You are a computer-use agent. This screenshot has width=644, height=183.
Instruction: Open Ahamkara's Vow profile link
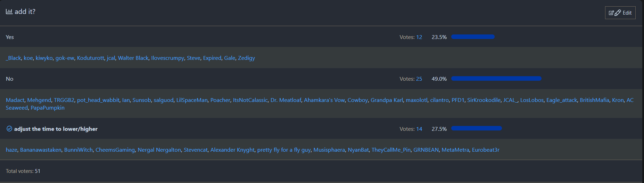coord(324,100)
